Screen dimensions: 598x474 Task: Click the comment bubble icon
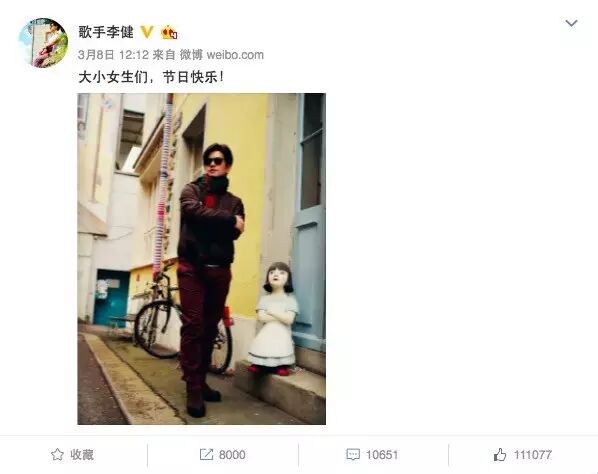pos(353,455)
